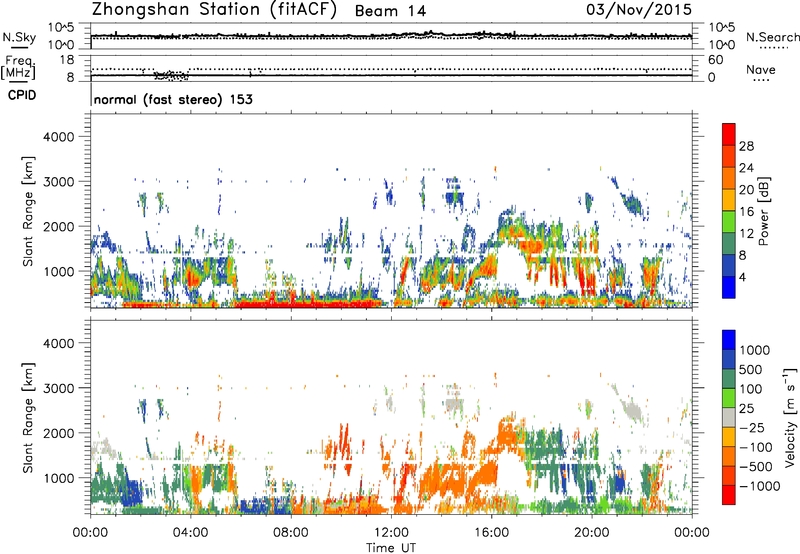Click the 'N.Sky' legend label
800x554 pixels.
click(x=19, y=37)
